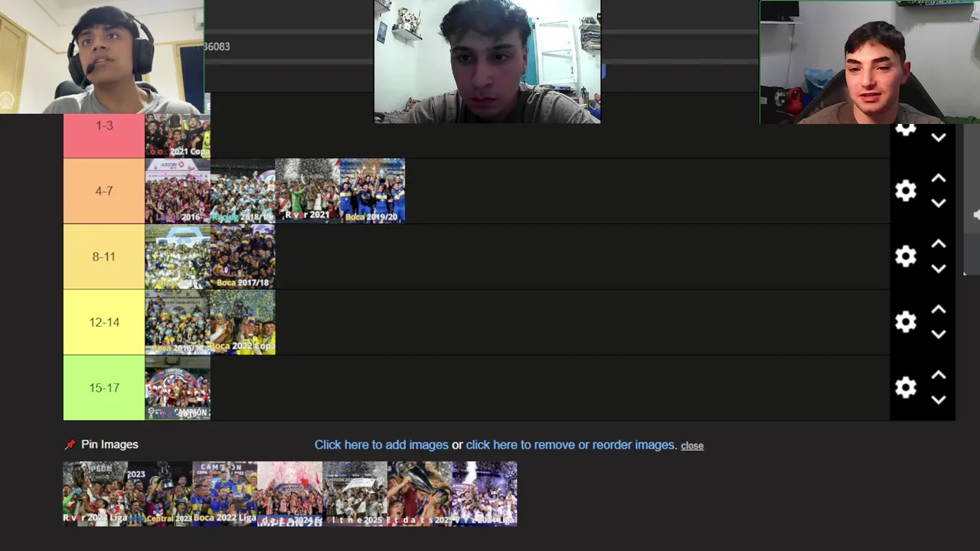980x551 pixels.
Task: Select the unranked red-and-white 2024 champions image
Action: pyautogui.click(x=290, y=494)
